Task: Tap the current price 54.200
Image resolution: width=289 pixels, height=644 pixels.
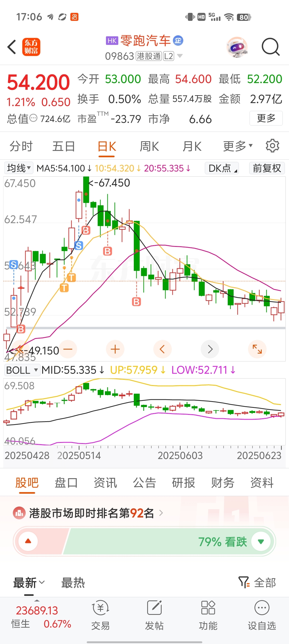Action: (x=38, y=82)
